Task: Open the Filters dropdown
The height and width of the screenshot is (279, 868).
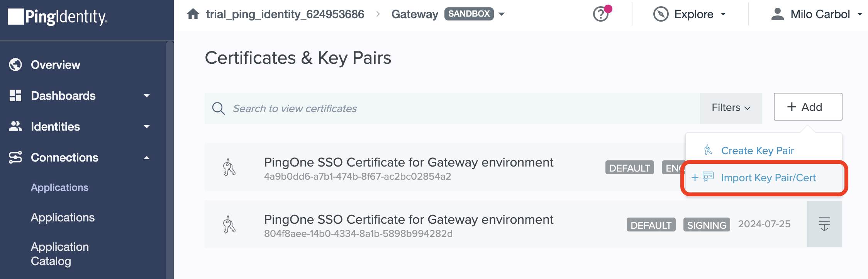Action: coord(731,108)
